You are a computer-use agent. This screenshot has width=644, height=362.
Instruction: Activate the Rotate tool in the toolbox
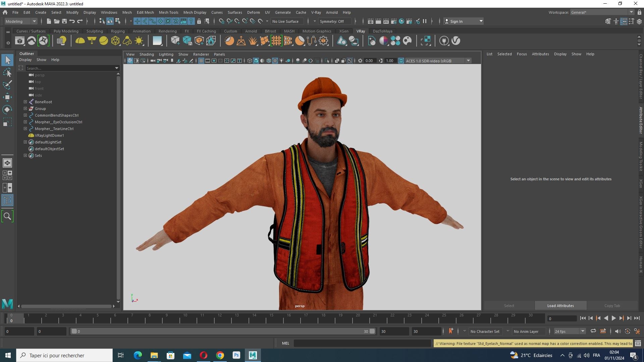tap(7, 110)
